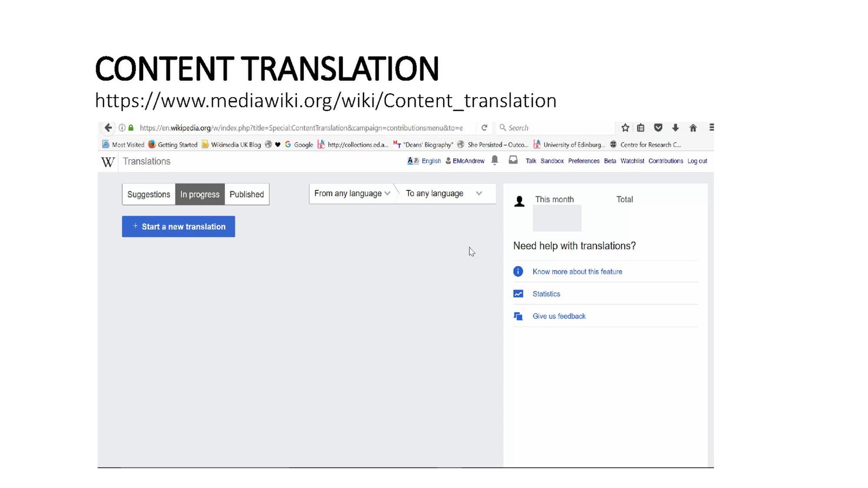Open the Talk page link
This screenshot has width=868, height=488.
pos(531,161)
